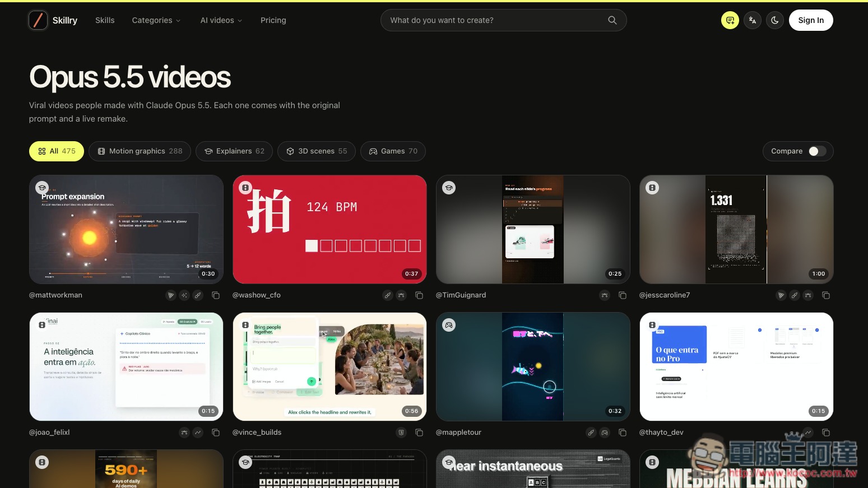Click the chain link icon beside @jesscaroline7
The height and width of the screenshot is (488, 868).
795,295
